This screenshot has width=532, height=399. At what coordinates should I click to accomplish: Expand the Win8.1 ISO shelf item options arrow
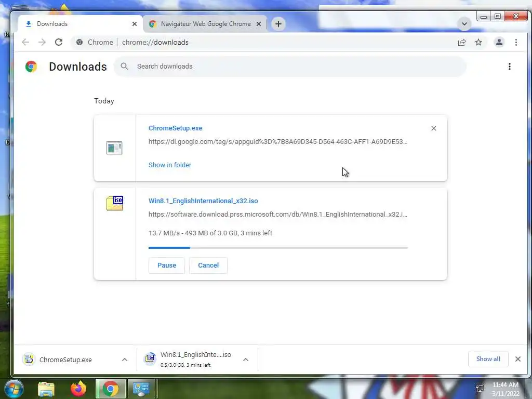click(x=246, y=360)
